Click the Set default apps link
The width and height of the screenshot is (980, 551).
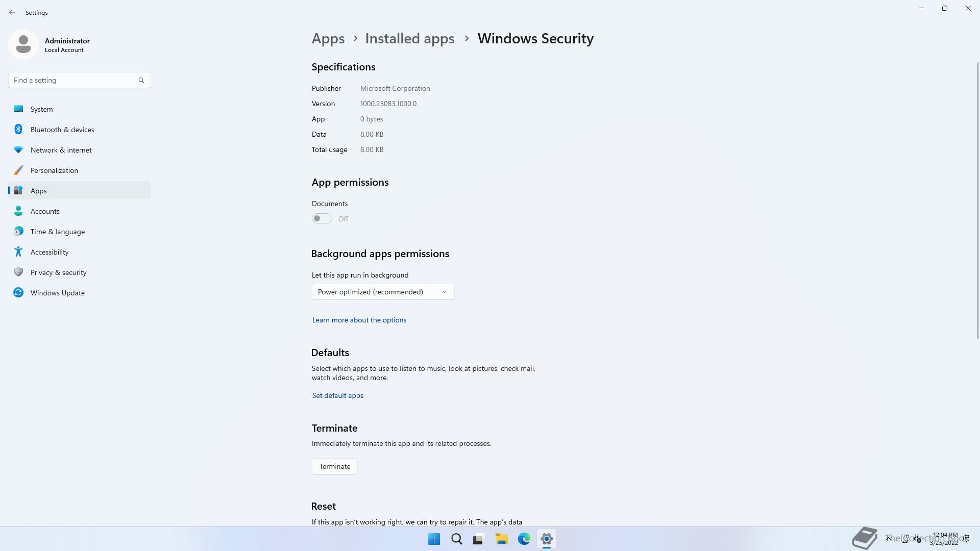[x=337, y=396]
